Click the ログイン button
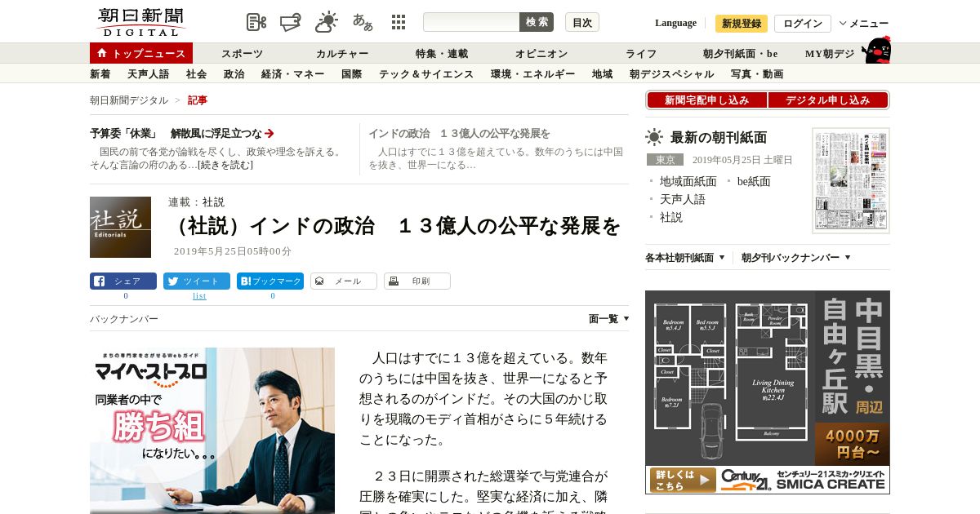The height and width of the screenshot is (514, 980). pos(803,24)
